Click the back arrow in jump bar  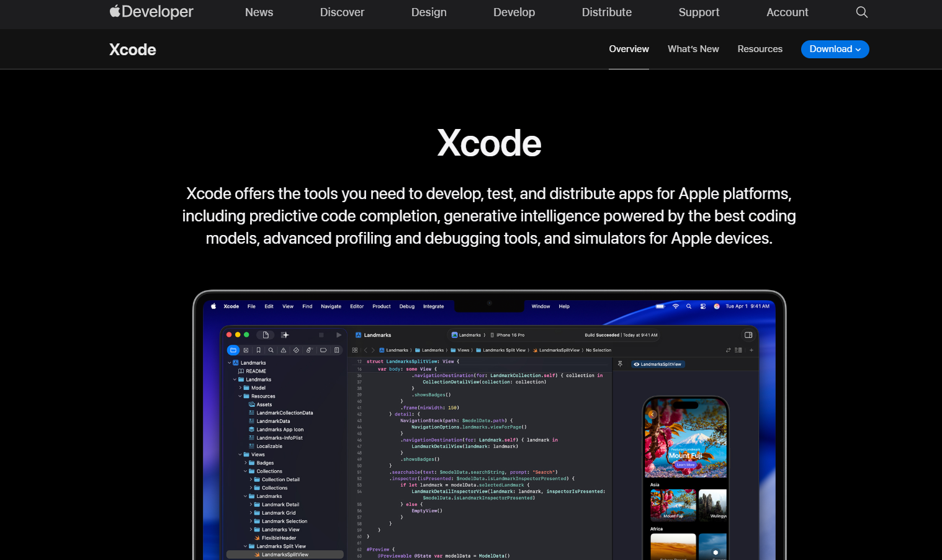click(366, 350)
